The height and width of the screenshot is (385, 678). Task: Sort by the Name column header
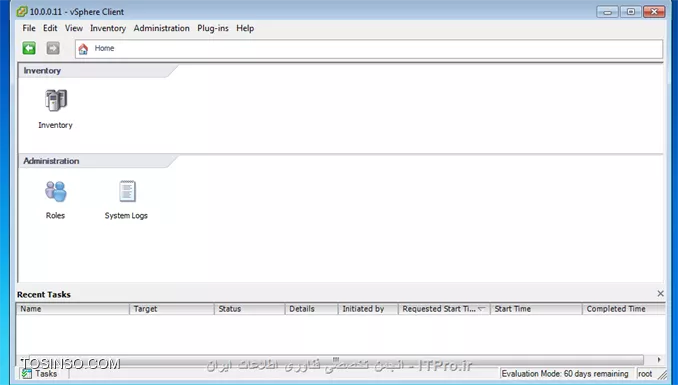pos(73,309)
